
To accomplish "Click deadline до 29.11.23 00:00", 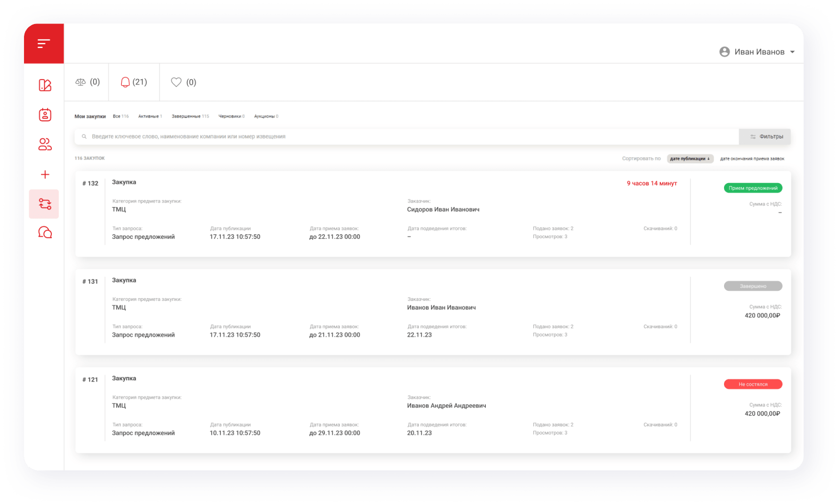I will tap(334, 433).
